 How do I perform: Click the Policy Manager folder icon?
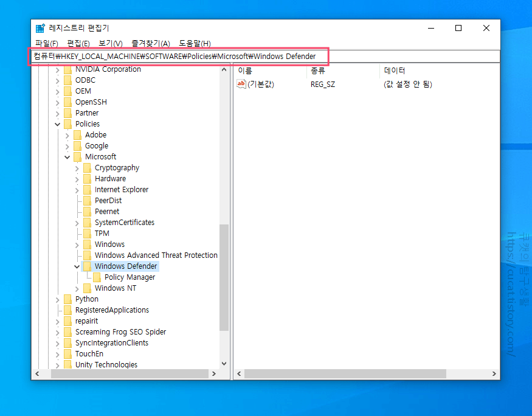(x=96, y=277)
